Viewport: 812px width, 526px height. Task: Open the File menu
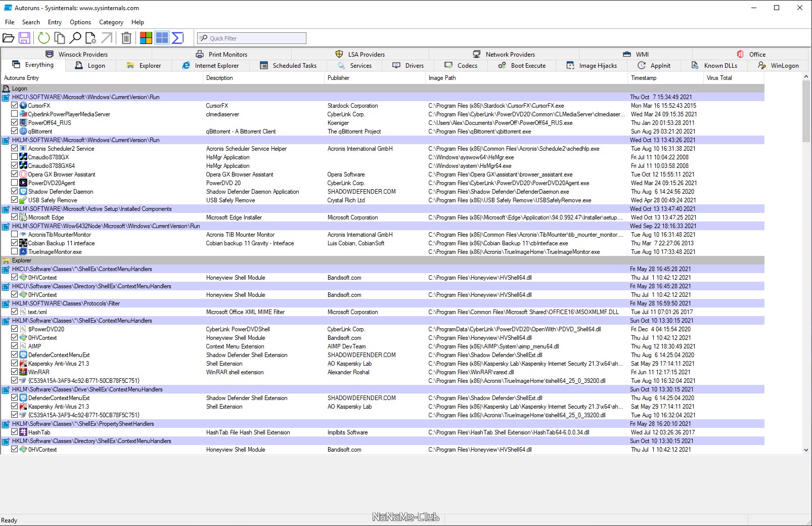(10, 22)
